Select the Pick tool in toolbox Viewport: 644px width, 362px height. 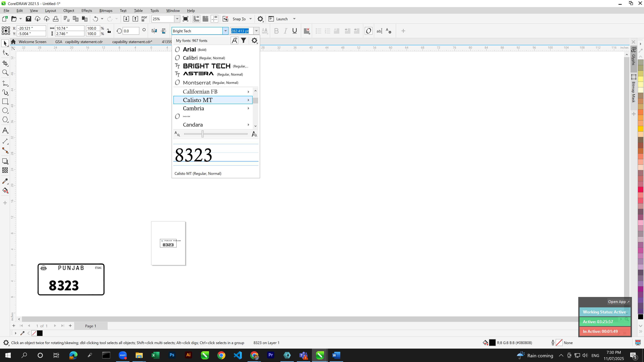(5, 43)
